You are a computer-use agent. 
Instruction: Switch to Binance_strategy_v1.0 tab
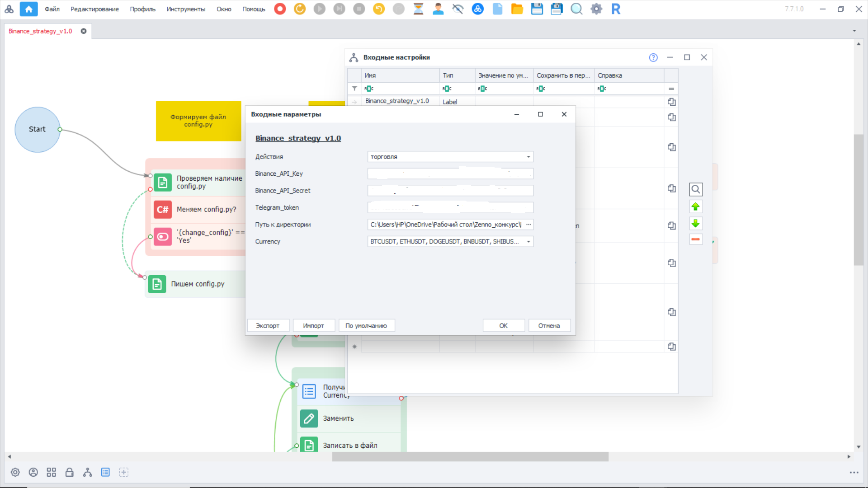(40, 31)
